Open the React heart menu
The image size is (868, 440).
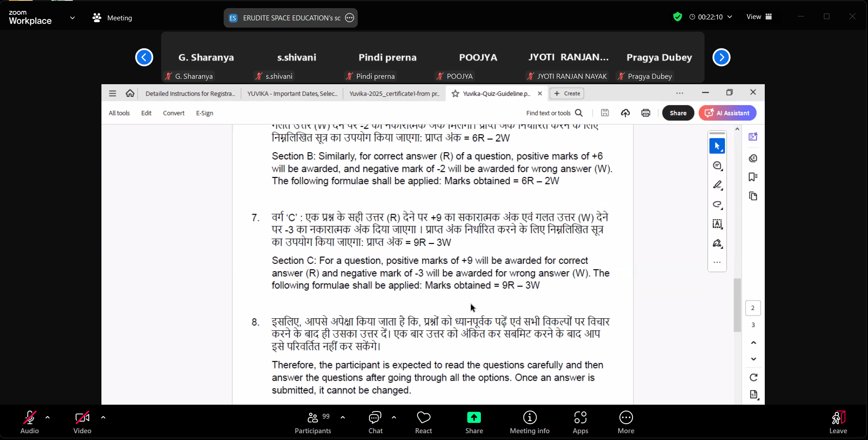click(424, 423)
